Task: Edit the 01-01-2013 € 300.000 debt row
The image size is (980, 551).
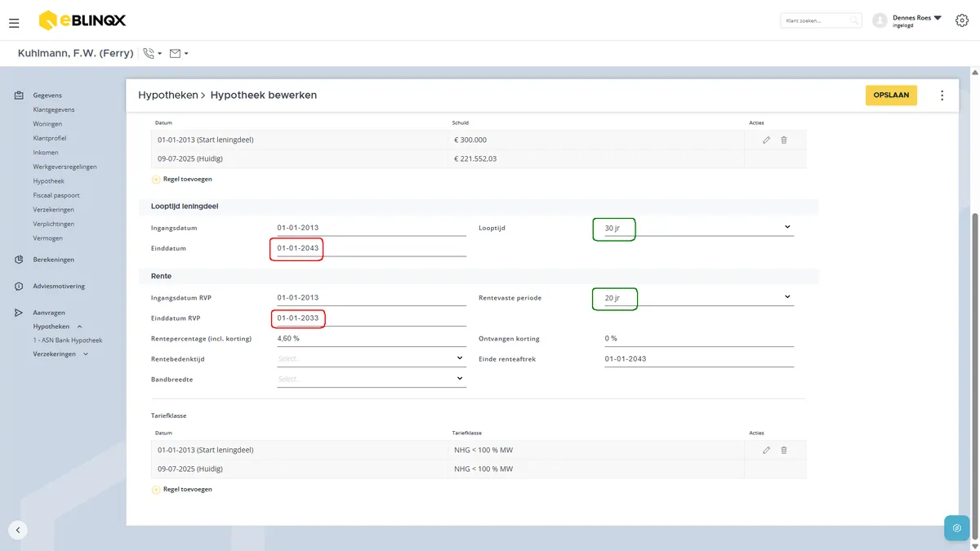Action: click(766, 140)
